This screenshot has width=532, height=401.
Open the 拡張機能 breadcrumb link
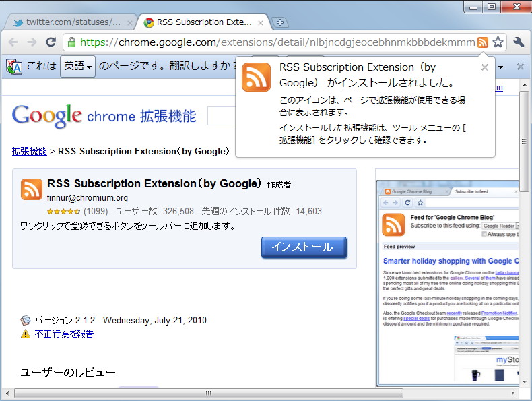tap(29, 151)
